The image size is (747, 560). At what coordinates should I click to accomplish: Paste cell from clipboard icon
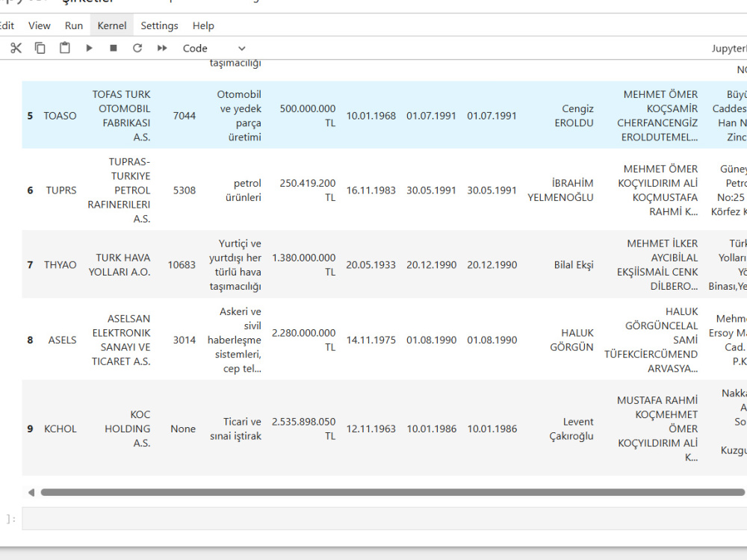64,48
